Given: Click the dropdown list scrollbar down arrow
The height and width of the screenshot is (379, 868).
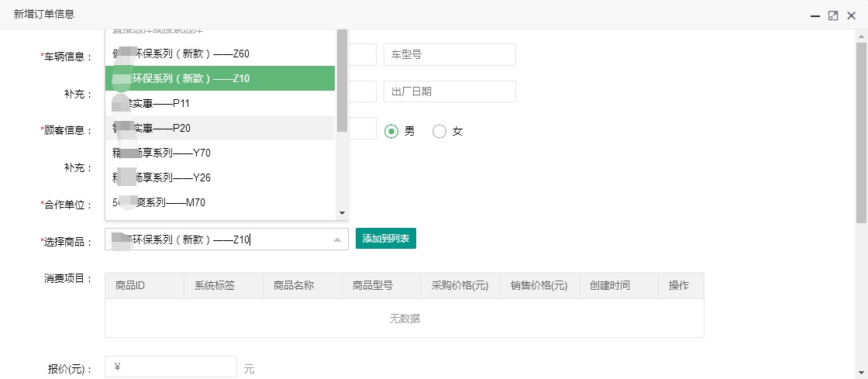Looking at the screenshot, I should click(x=342, y=213).
